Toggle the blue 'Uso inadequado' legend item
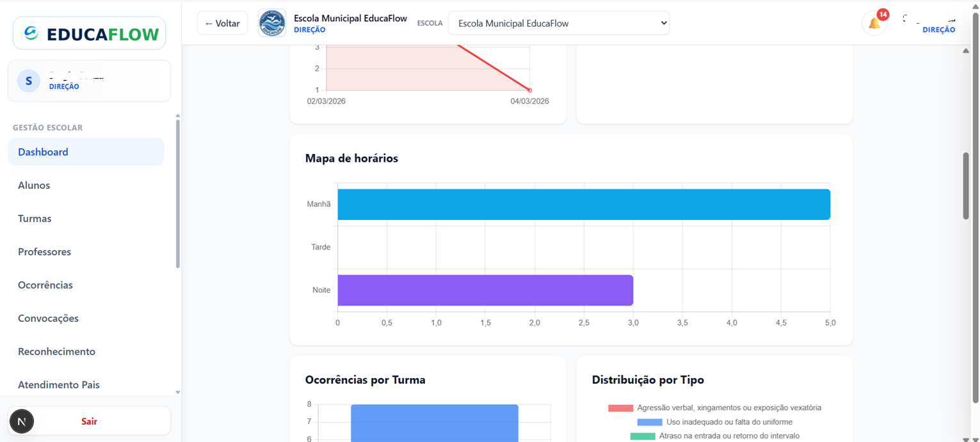Image resolution: width=980 pixels, height=442 pixels. pyautogui.click(x=714, y=422)
